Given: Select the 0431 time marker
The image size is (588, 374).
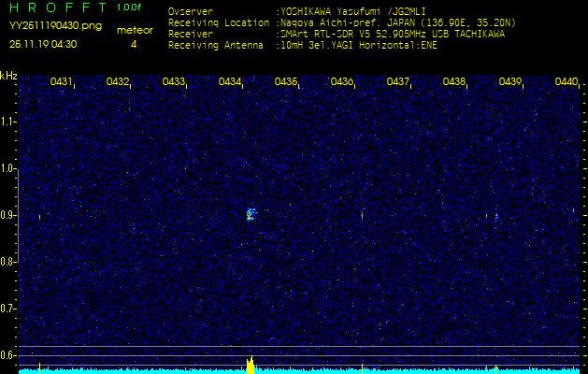Looking at the screenshot, I should [62, 82].
